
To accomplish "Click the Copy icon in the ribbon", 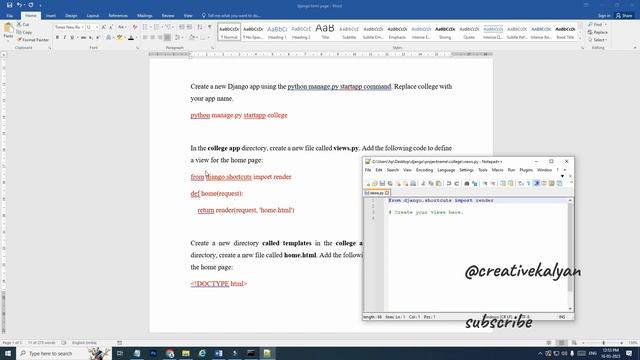I will (x=19, y=32).
